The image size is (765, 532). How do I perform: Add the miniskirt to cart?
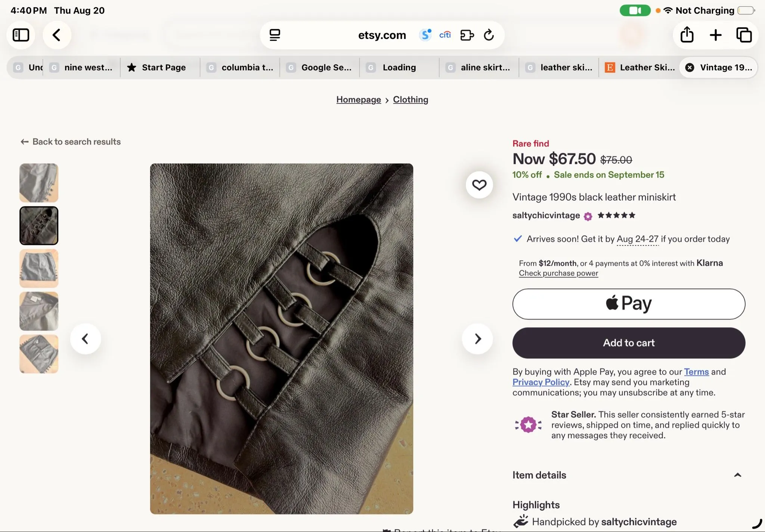point(629,343)
